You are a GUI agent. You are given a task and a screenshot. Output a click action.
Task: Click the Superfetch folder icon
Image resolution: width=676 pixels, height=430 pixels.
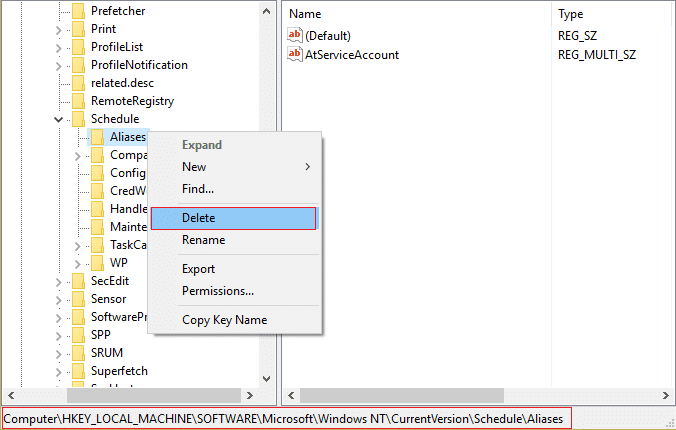[78, 371]
